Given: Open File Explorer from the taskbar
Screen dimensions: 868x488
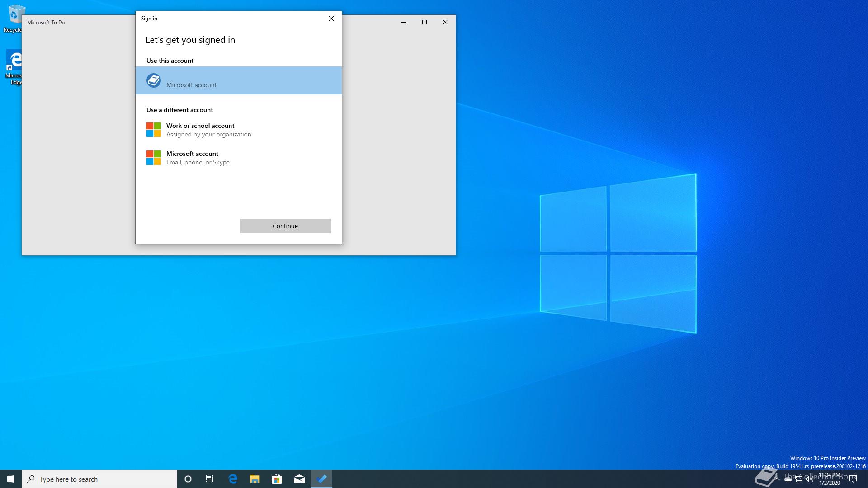Looking at the screenshot, I should [255, 479].
